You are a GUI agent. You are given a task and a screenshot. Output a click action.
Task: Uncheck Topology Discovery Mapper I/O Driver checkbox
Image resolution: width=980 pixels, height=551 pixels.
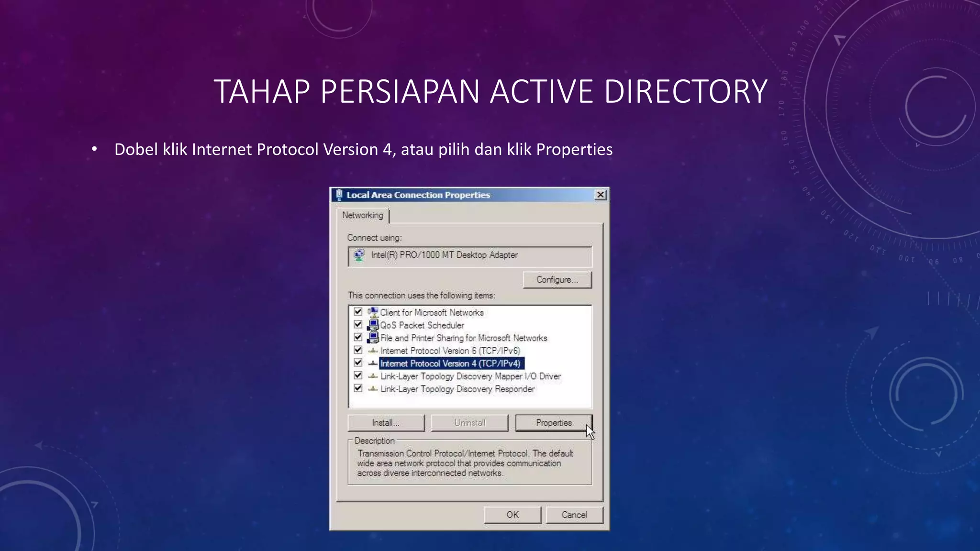click(358, 375)
